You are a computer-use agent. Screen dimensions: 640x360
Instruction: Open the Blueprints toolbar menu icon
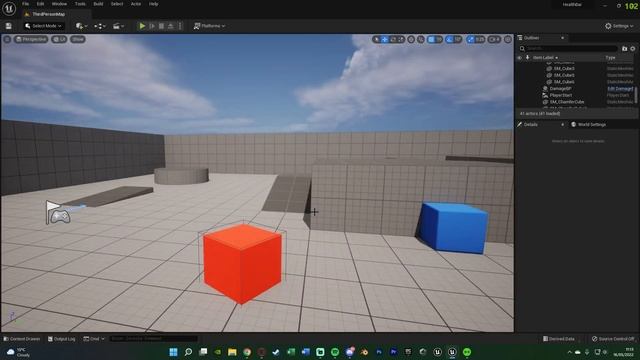(100, 26)
